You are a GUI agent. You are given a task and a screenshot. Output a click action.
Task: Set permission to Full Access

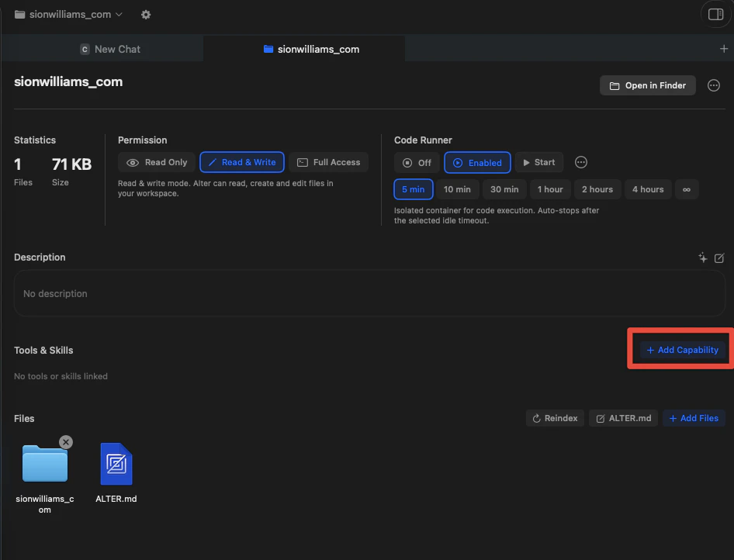329,162
